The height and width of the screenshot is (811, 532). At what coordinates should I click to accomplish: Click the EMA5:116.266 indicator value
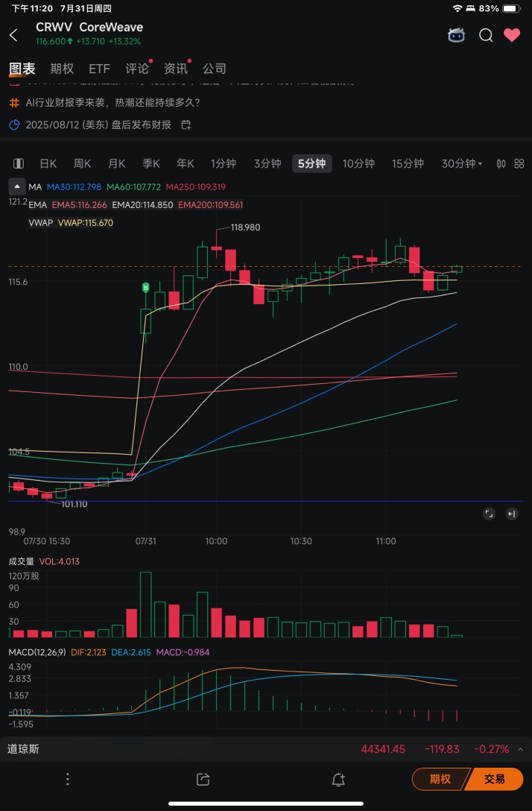click(80, 205)
